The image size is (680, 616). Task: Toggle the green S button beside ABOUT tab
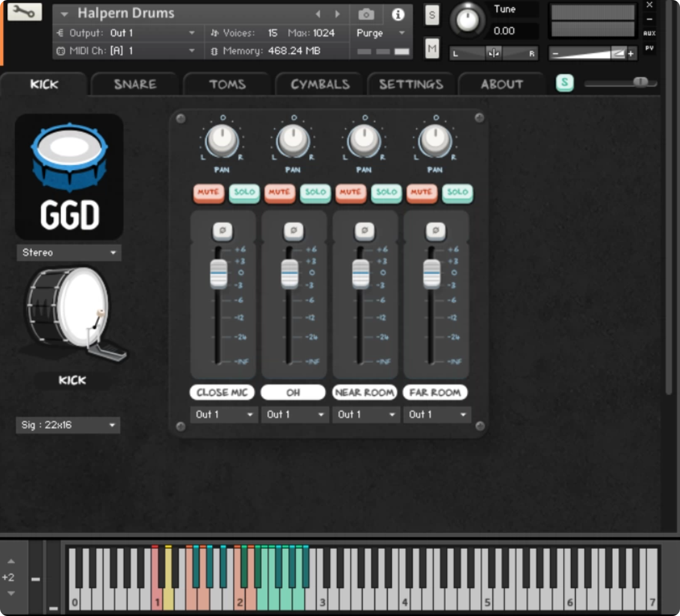click(x=564, y=82)
